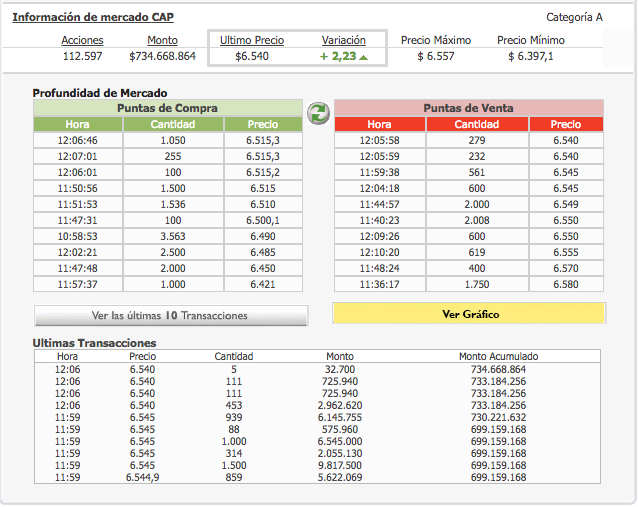638x507 pixels.
Task: Click the 12:09:26 sell order time
Action: [x=380, y=236]
